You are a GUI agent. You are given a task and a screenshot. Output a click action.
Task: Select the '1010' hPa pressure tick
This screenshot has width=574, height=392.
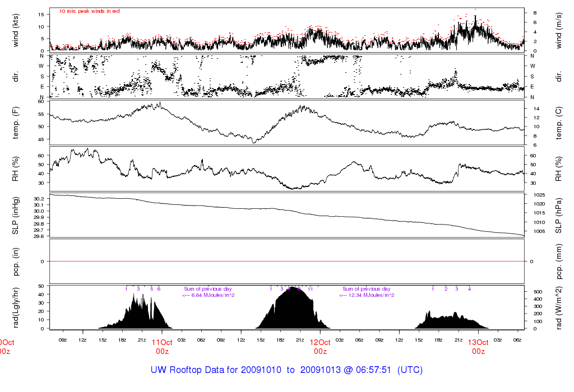[539, 222]
